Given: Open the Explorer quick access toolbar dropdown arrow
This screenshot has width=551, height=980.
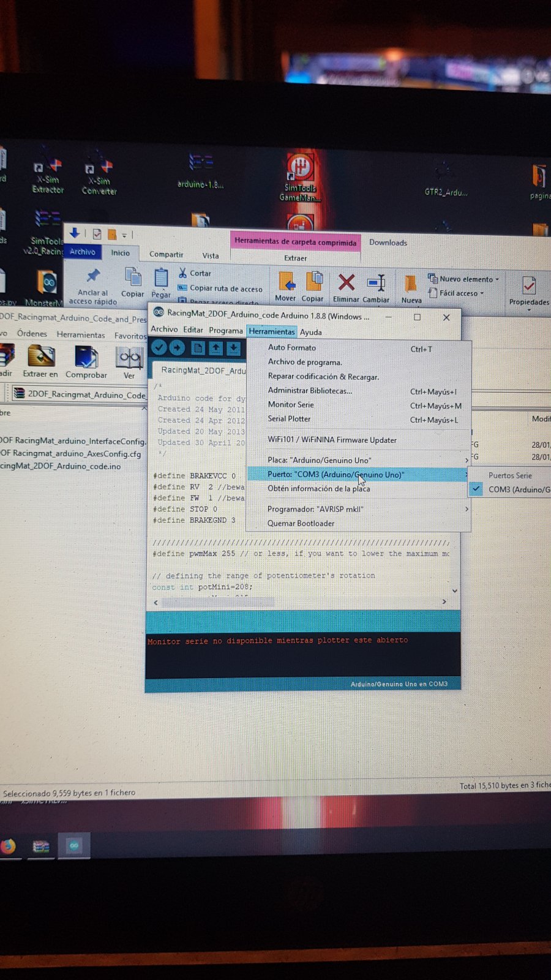Looking at the screenshot, I should (124, 235).
